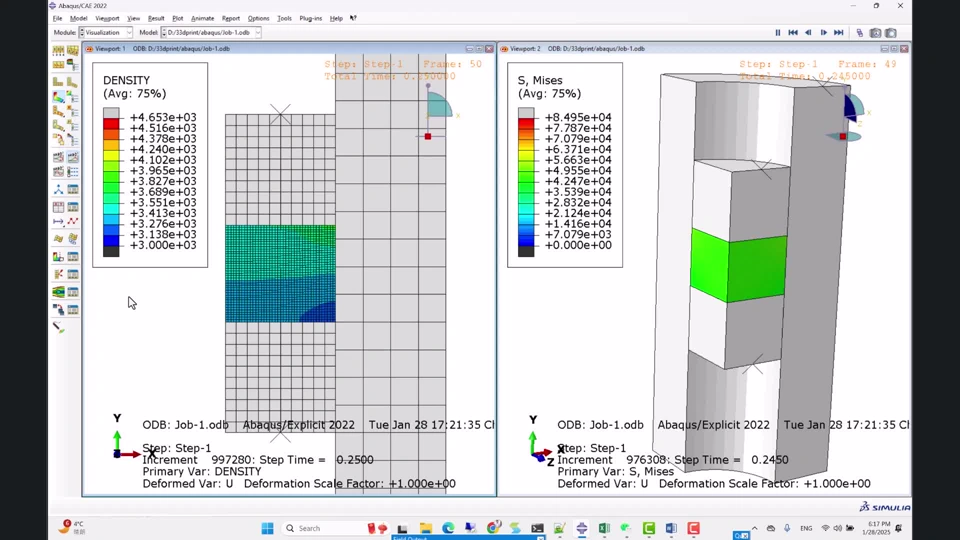Step to previous frame
This screenshot has height=540, width=960.
(808, 32)
